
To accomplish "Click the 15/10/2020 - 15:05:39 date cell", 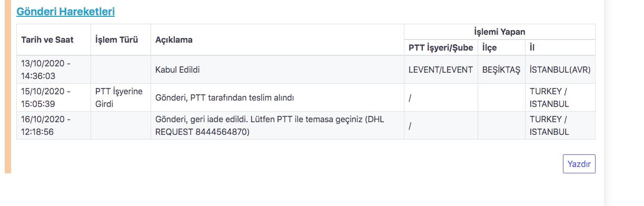I will tap(54, 97).
